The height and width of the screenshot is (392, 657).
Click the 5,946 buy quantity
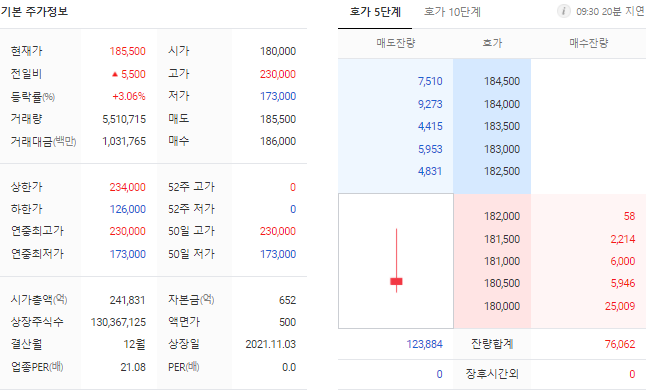point(623,284)
